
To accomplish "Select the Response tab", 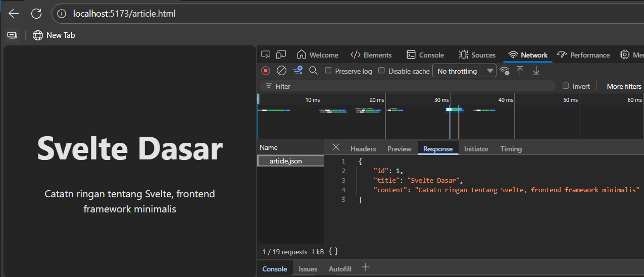I will (x=438, y=149).
